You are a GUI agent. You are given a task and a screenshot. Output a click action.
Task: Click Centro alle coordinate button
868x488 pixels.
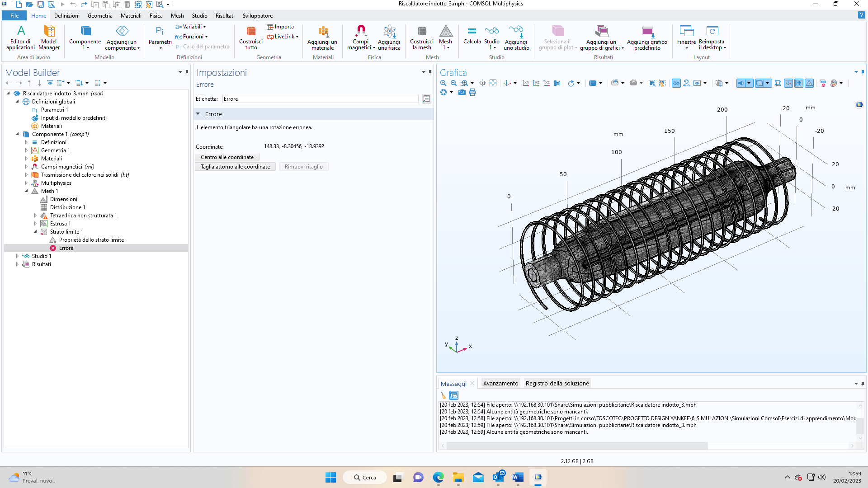(227, 157)
